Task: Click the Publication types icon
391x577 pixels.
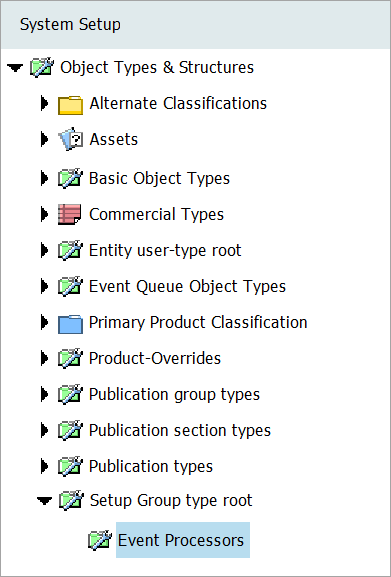Action: click(70, 466)
